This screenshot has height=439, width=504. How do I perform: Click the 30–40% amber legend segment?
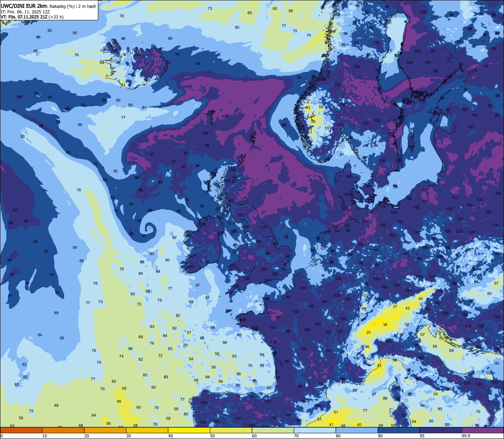(147, 430)
